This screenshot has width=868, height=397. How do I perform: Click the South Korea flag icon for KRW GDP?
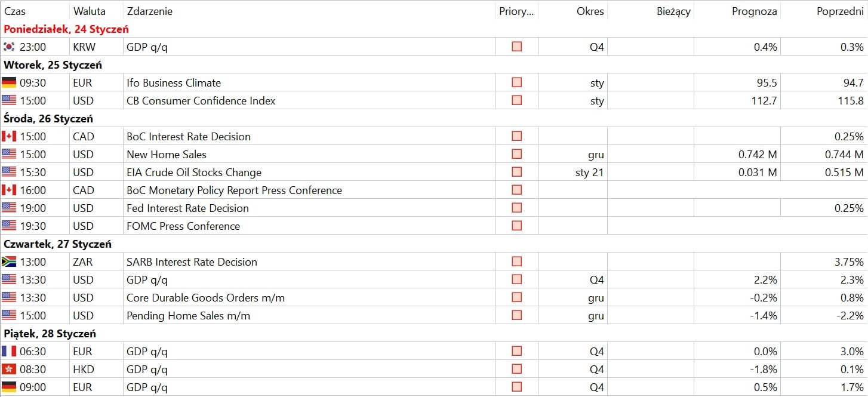click(x=9, y=47)
